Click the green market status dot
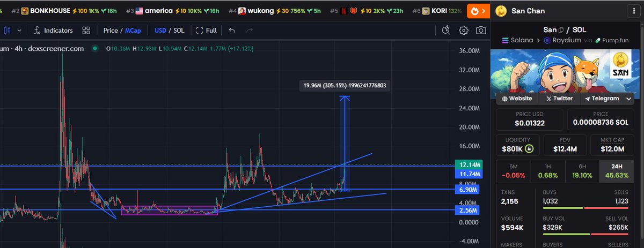This screenshot has height=248, width=644. point(95,48)
